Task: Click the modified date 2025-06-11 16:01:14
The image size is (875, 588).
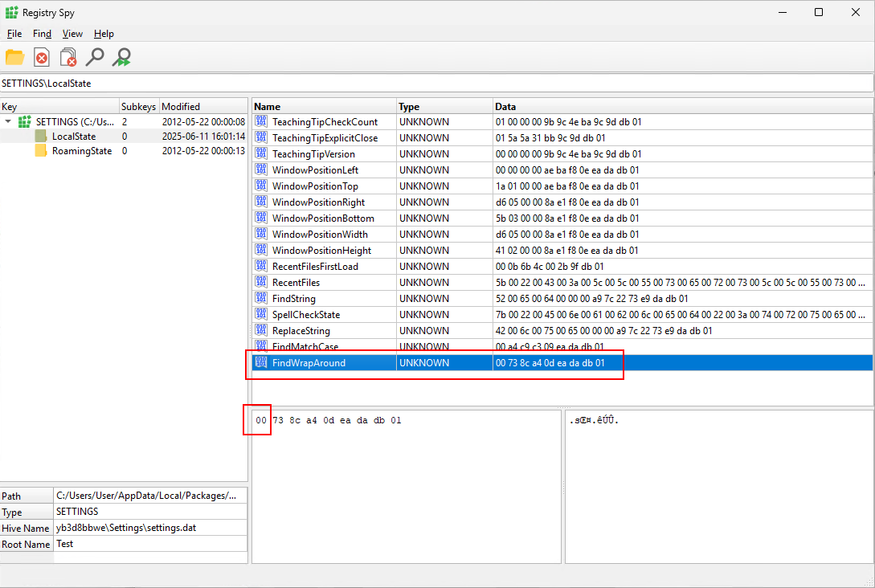Action: tap(203, 136)
